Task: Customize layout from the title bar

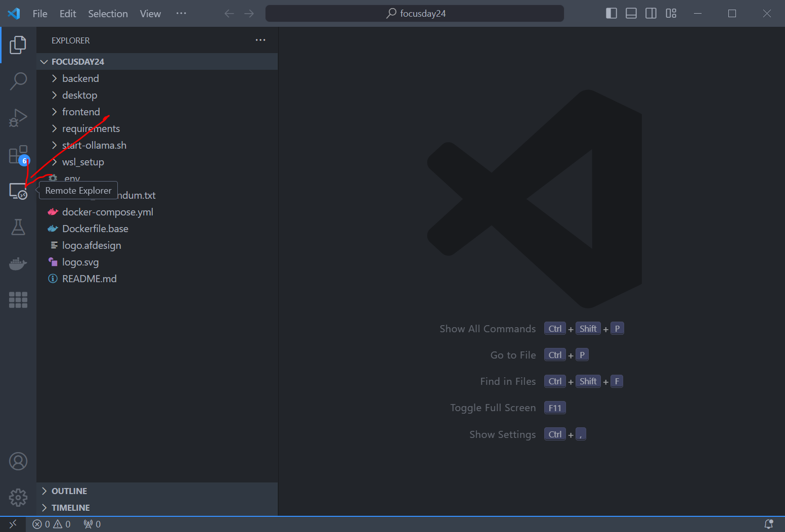Action: 671,13
